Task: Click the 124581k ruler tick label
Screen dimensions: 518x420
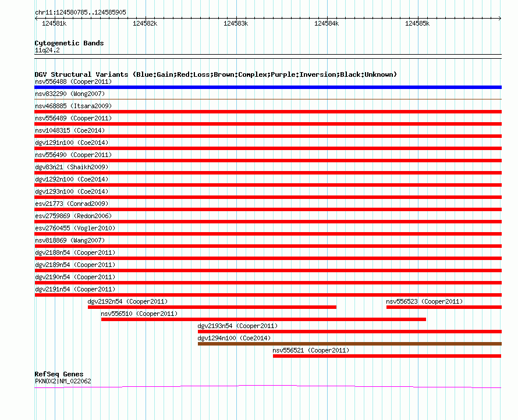Action: [54, 23]
